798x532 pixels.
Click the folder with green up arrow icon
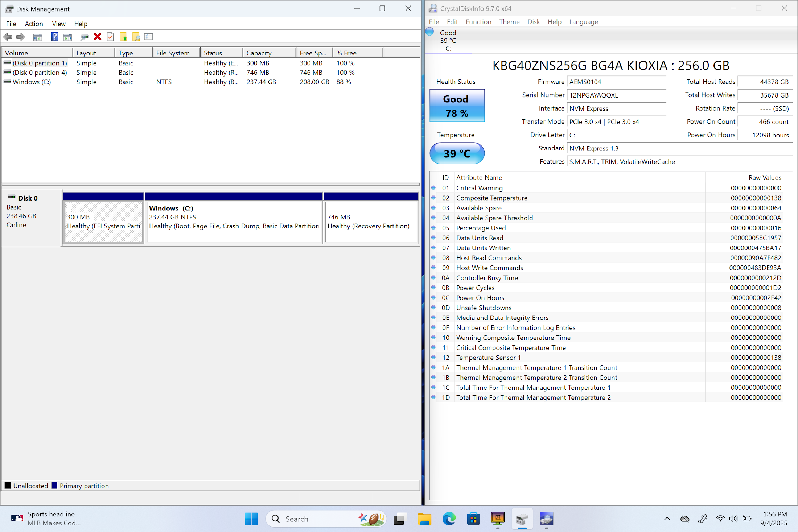[x=123, y=37]
